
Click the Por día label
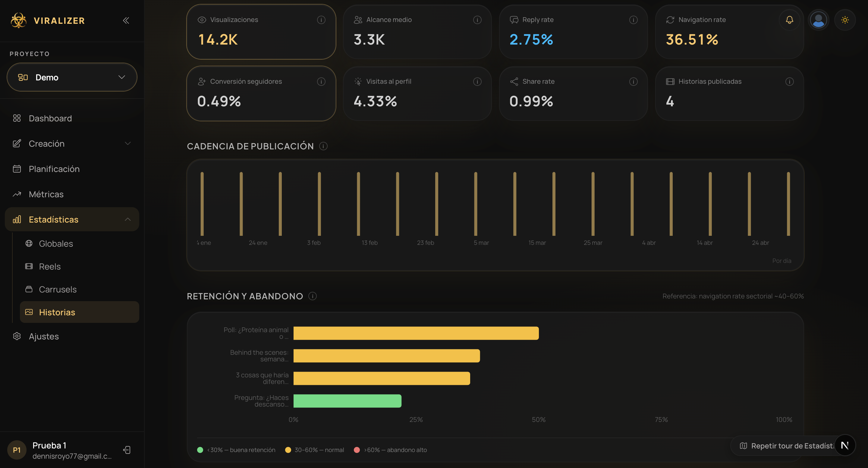[x=782, y=261]
